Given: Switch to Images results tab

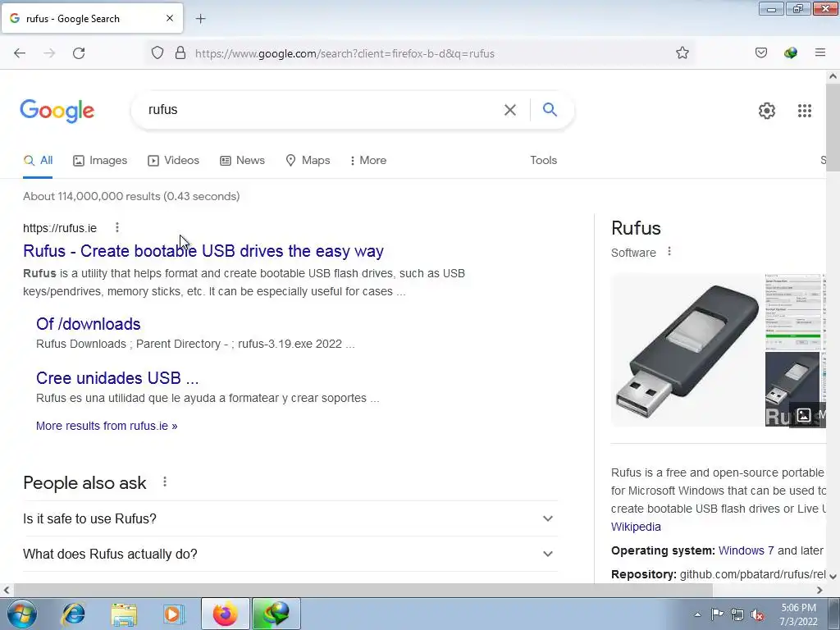Looking at the screenshot, I should pos(100,160).
